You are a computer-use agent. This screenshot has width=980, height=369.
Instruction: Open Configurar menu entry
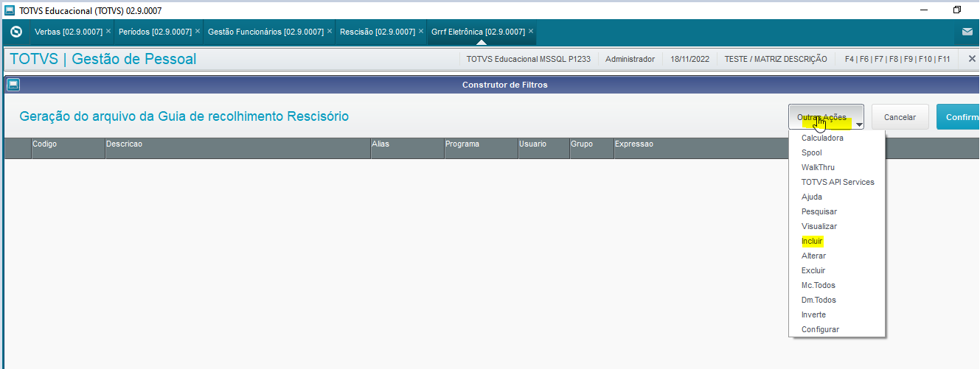coord(820,329)
